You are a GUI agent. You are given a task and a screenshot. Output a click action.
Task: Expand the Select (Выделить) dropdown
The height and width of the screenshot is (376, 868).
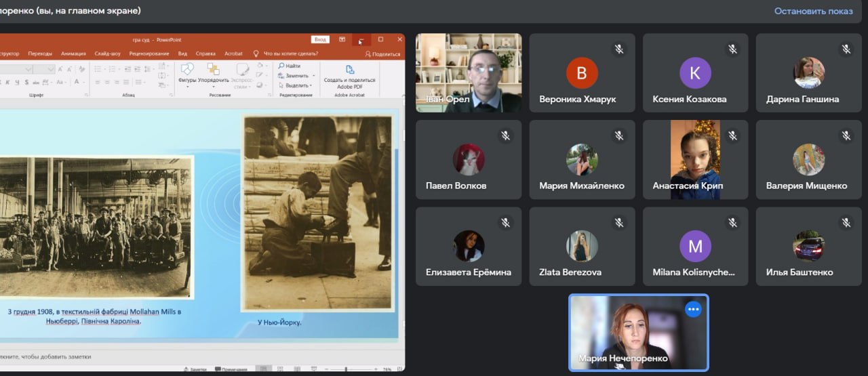(x=311, y=85)
